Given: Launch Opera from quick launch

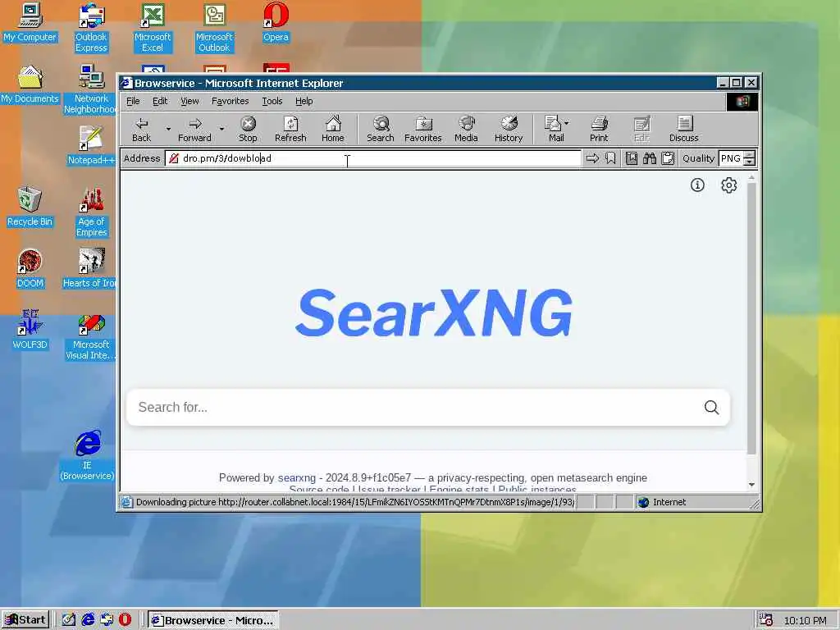Looking at the screenshot, I should [x=125, y=620].
